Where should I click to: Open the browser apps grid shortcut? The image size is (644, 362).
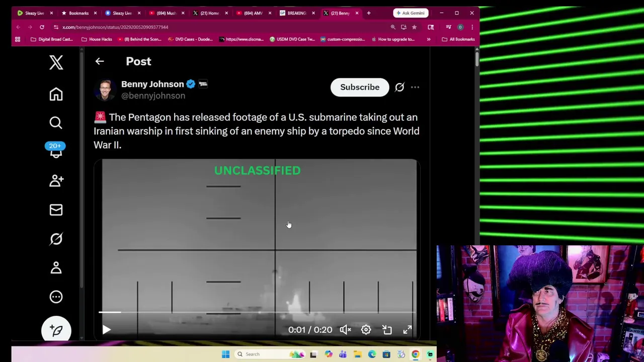[18, 39]
